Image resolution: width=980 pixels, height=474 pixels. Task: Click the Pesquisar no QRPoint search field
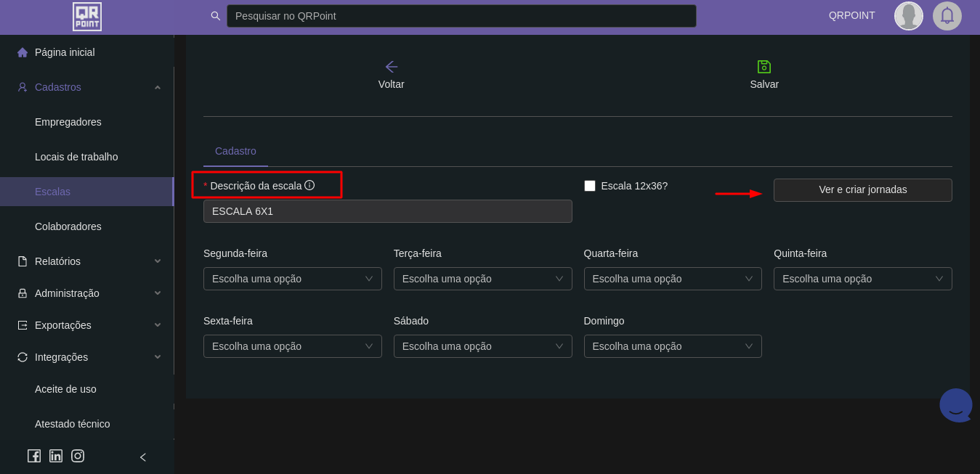[x=461, y=16]
